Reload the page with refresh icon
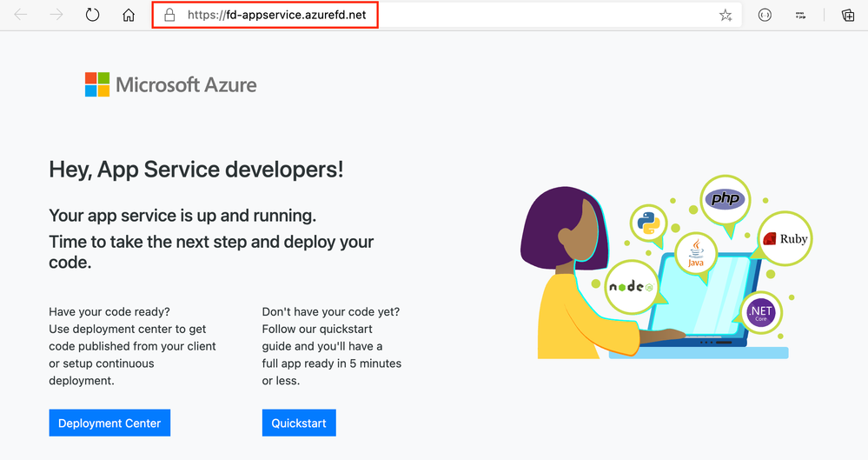 coord(92,15)
